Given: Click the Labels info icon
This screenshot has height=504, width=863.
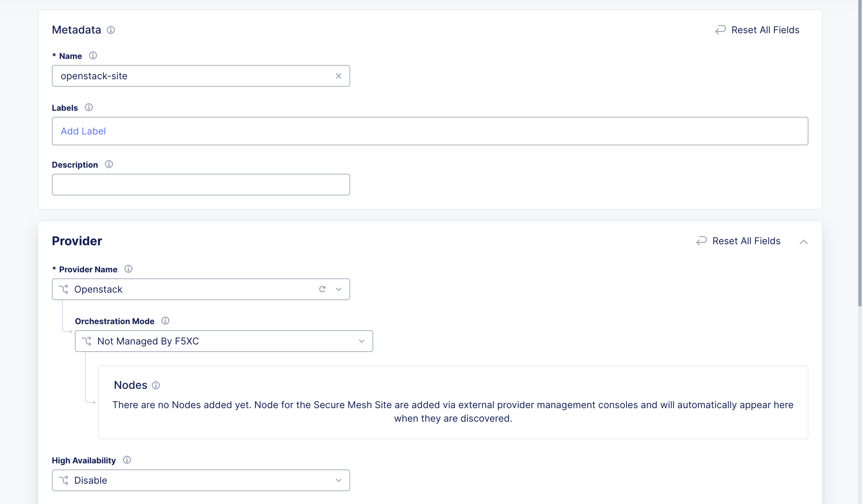Looking at the screenshot, I should [89, 108].
